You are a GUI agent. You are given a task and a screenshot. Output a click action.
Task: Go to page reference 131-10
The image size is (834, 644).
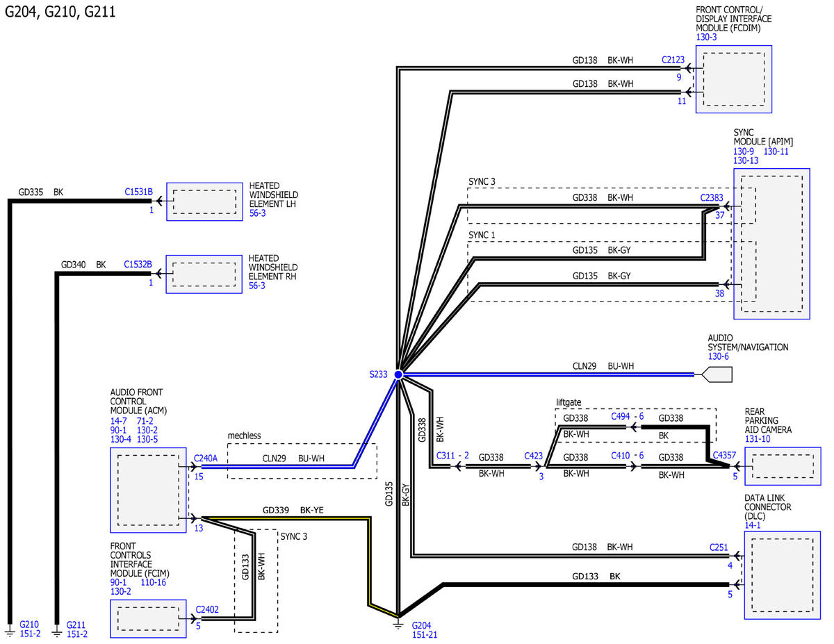[758, 439]
